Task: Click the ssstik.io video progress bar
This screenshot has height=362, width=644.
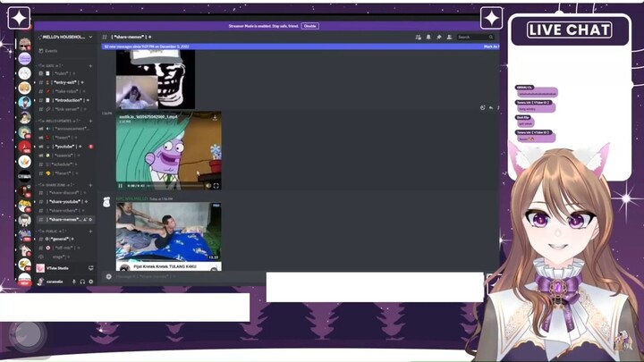Action: coord(175,186)
